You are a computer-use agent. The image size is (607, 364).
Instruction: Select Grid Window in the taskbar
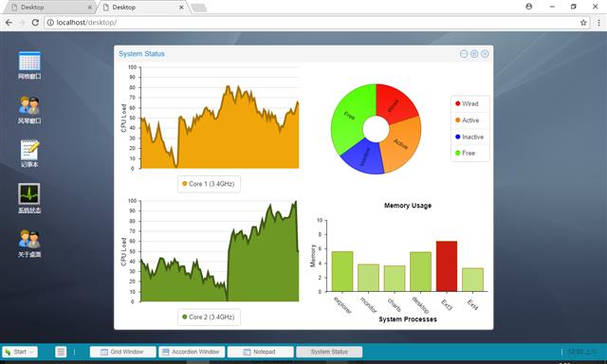tap(122, 352)
